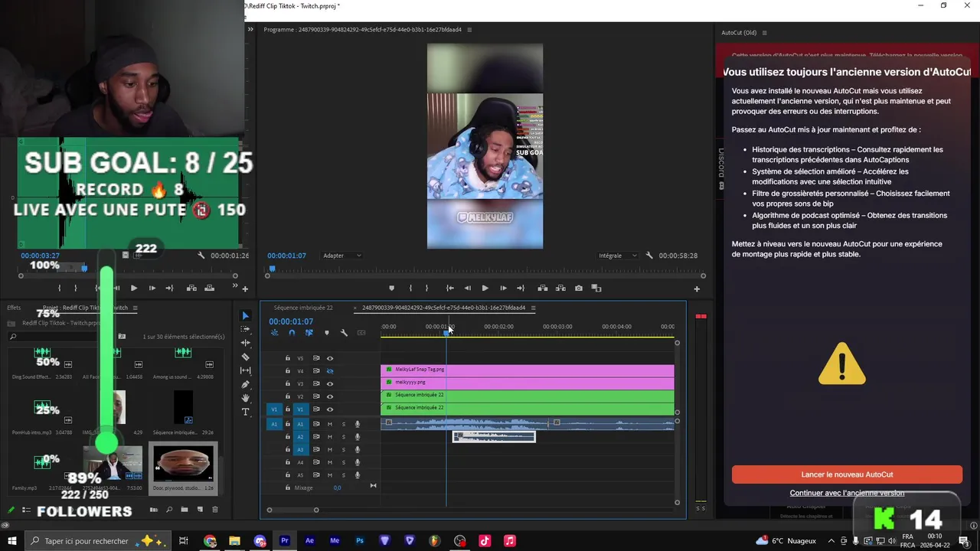Toggle the A1 source patching button
This screenshot has width=980, height=551.
(x=274, y=424)
